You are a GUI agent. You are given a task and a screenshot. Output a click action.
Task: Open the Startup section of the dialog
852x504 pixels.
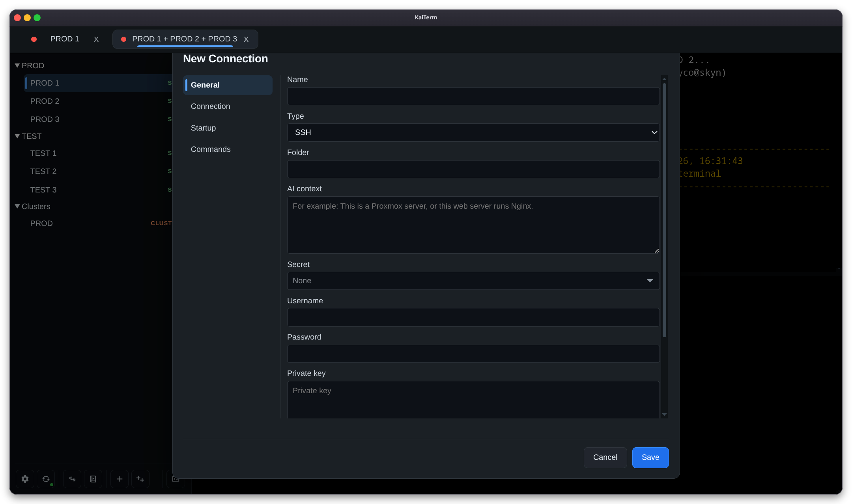click(228, 128)
